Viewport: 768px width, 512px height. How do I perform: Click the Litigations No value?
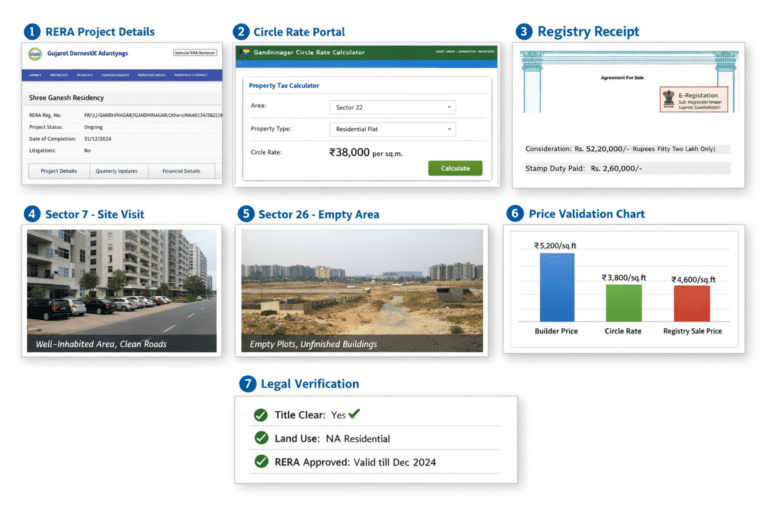click(87, 150)
